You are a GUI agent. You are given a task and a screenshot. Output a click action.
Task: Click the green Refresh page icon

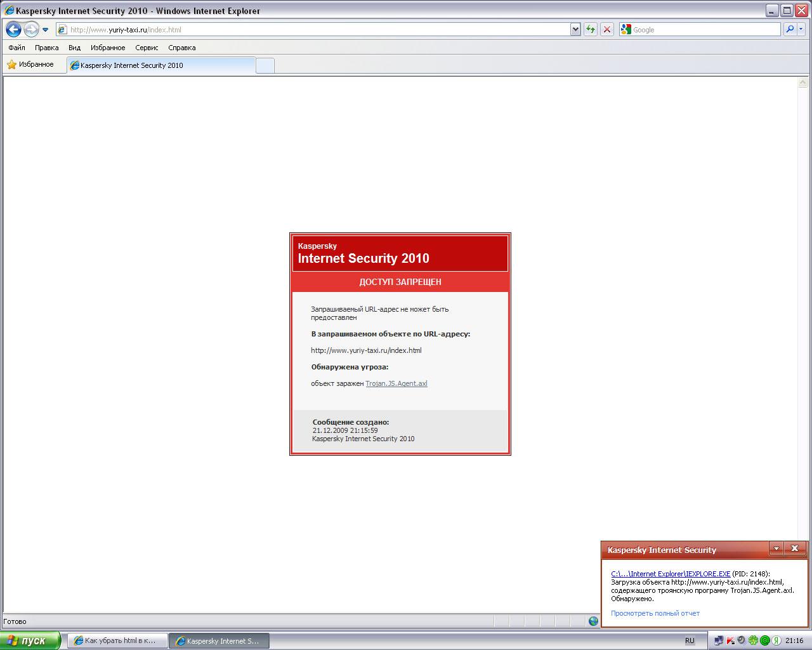coord(591,29)
